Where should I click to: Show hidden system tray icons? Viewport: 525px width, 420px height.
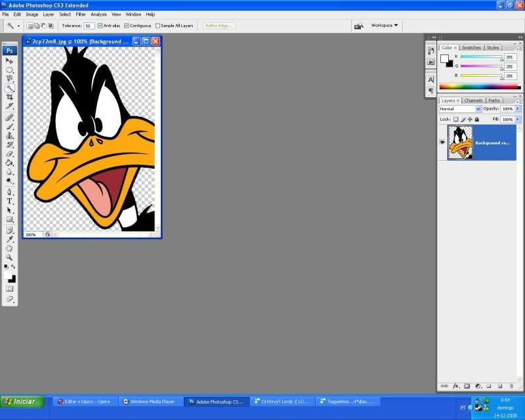click(x=471, y=408)
